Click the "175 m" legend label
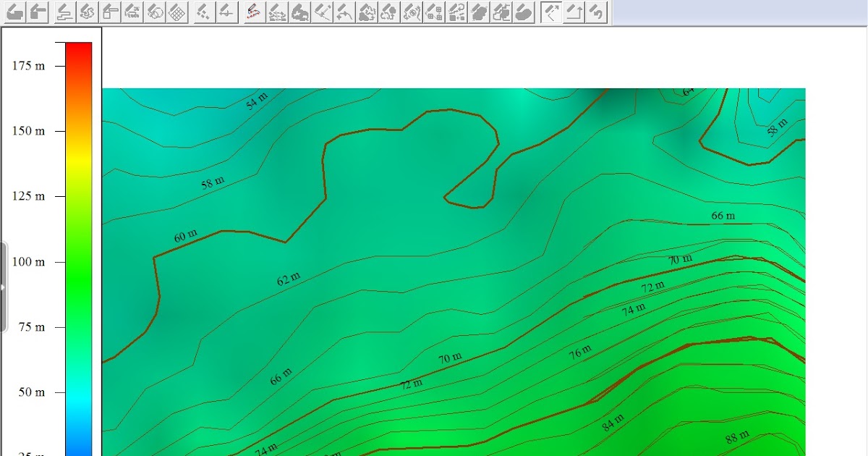868x456 pixels. pos(28,66)
